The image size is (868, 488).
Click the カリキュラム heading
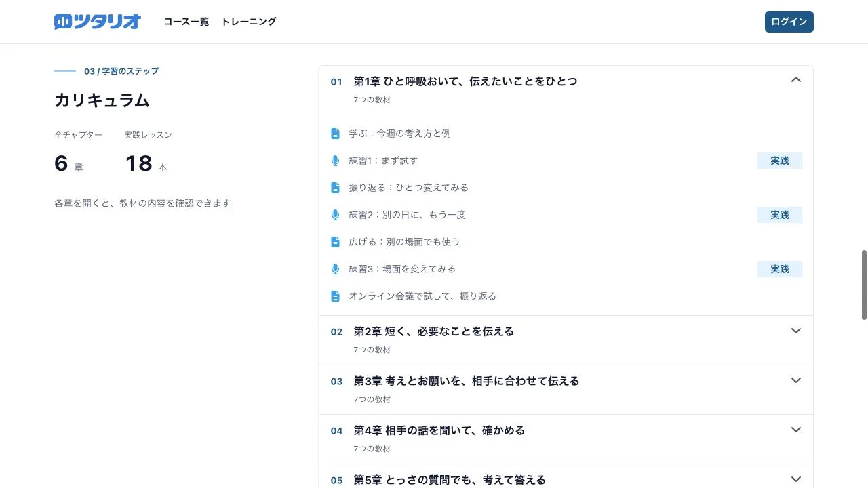pos(102,100)
